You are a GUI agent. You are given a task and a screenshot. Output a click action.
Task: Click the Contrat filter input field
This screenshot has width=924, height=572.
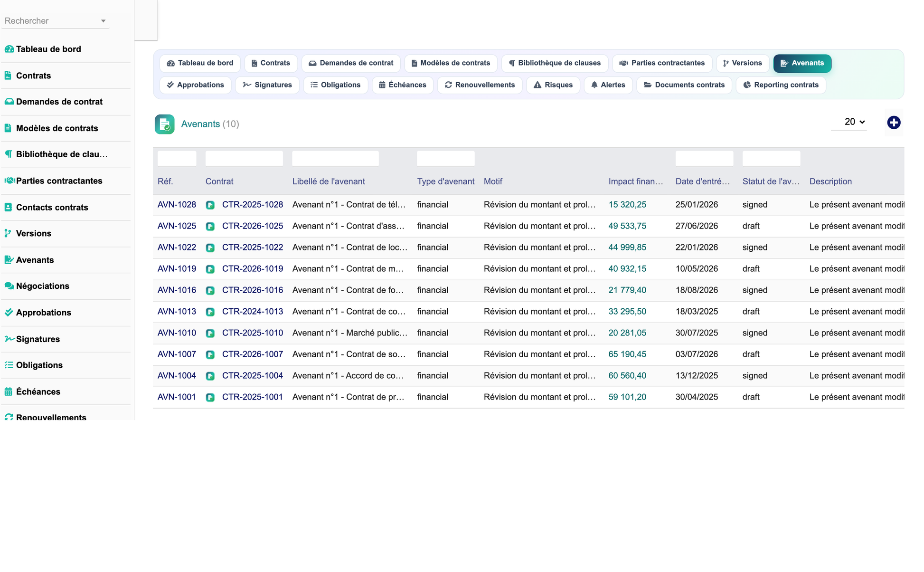click(244, 159)
